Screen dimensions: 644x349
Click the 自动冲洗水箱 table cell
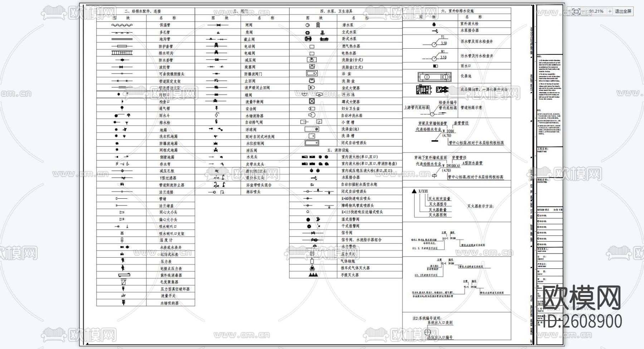click(x=370, y=116)
